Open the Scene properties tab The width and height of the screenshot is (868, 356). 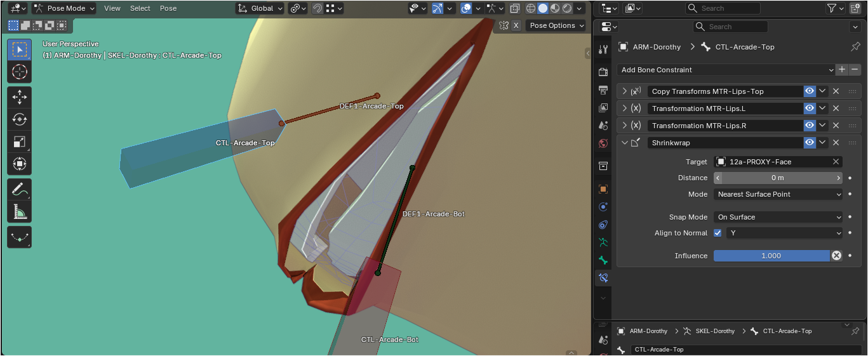pos(603,126)
